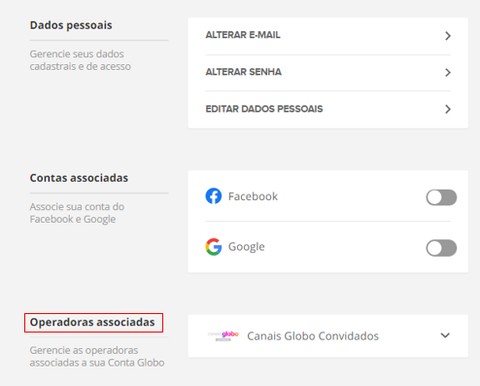Click the Contas associadas section heading

coord(79,178)
